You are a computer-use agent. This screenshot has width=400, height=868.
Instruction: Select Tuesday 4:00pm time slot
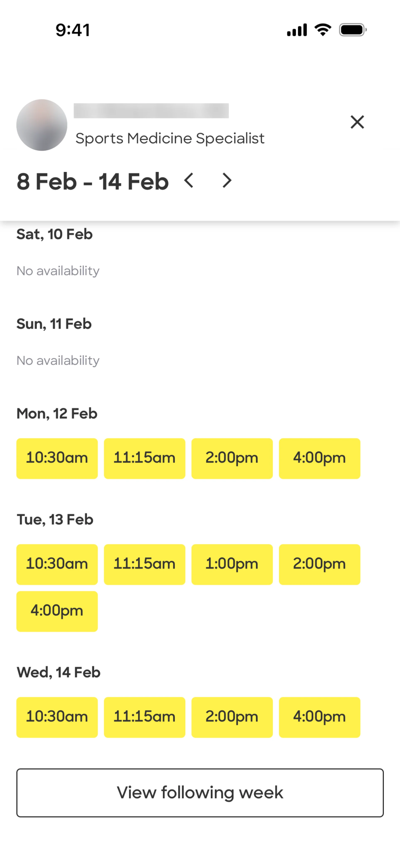(57, 611)
